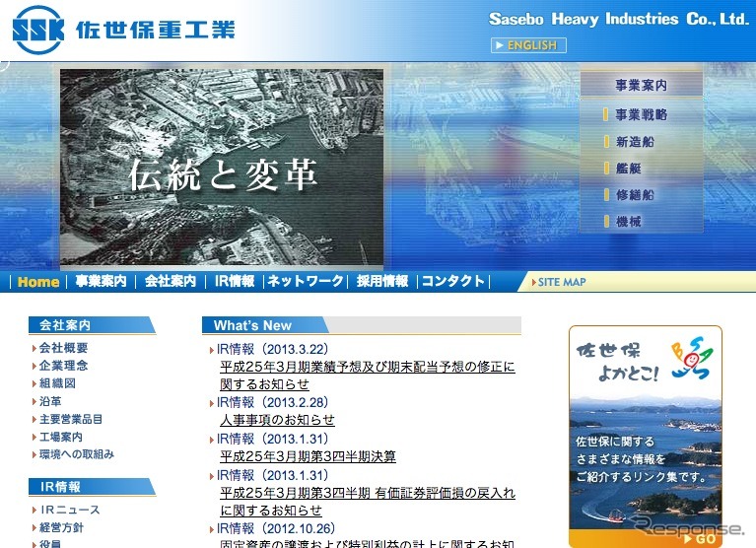Click the 会社案内 sidebar section header
The width and height of the screenshot is (756, 548).
click(x=92, y=325)
